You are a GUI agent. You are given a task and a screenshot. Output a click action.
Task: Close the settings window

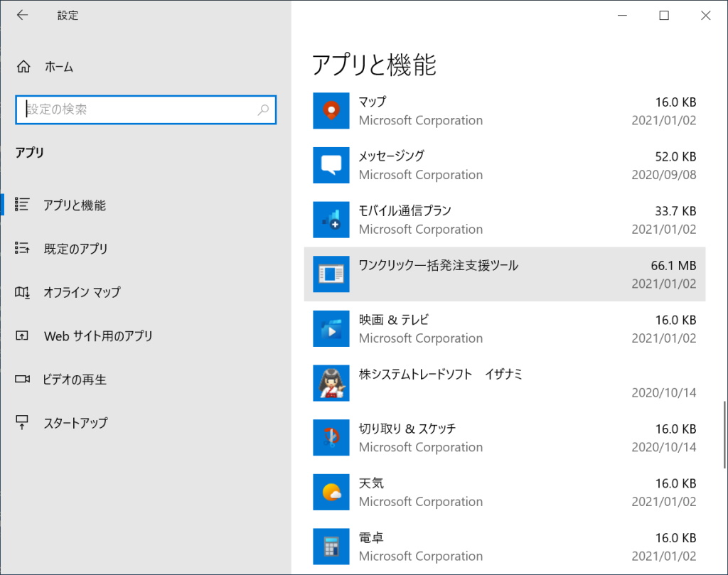coord(706,16)
